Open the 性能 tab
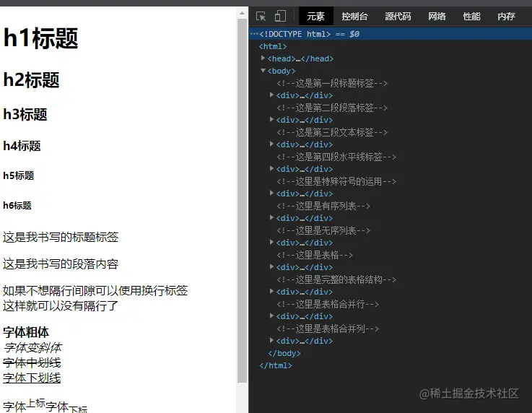The width and height of the screenshot is (532, 413). [471, 17]
